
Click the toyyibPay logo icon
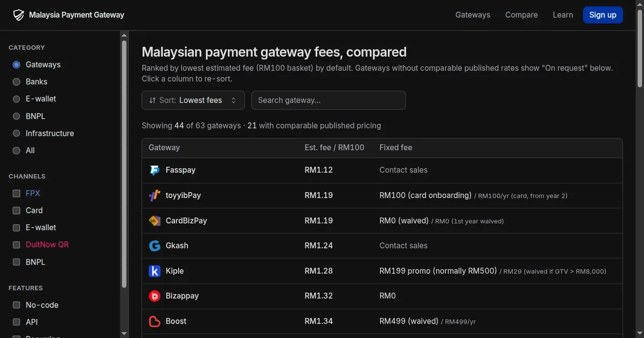(x=155, y=195)
